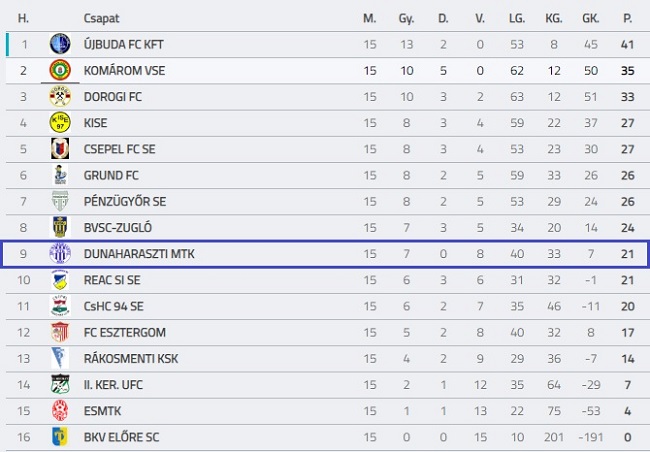
Task: Click the Újbuda FC KFT team crest
Action: pyautogui.click(x=60, y=44)
